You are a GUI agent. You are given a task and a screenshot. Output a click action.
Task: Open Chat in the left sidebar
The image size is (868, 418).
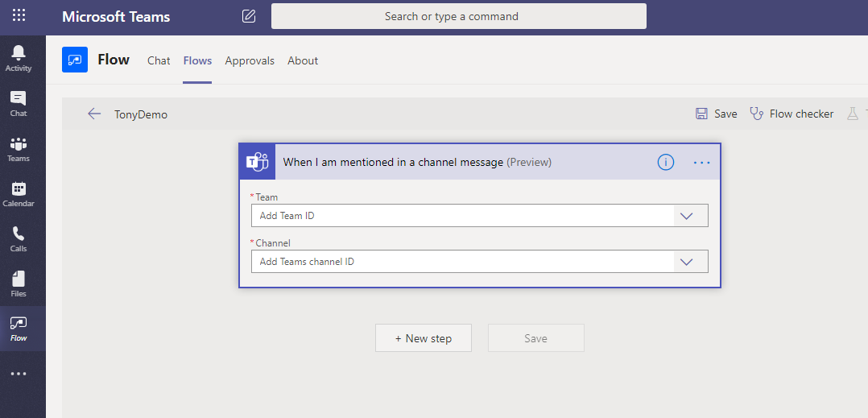pyautogui.click(x=19, y=104)
